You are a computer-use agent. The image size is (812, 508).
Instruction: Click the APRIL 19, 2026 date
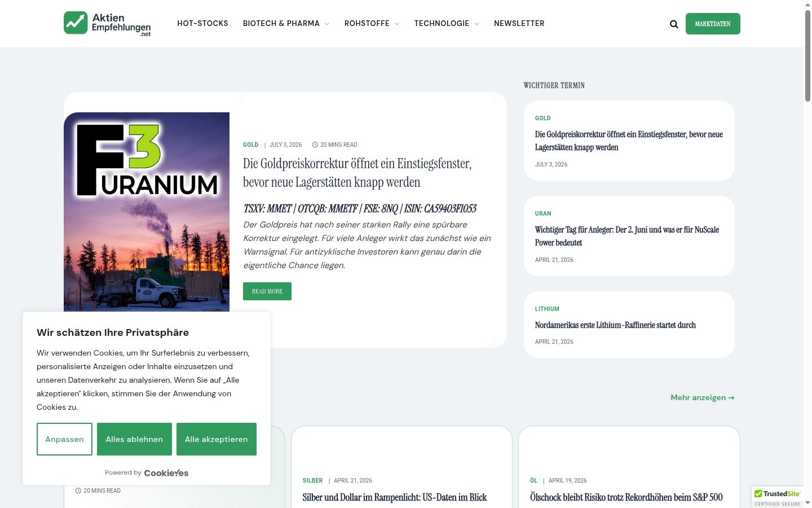pyautogui.click(x=567, y=480)
